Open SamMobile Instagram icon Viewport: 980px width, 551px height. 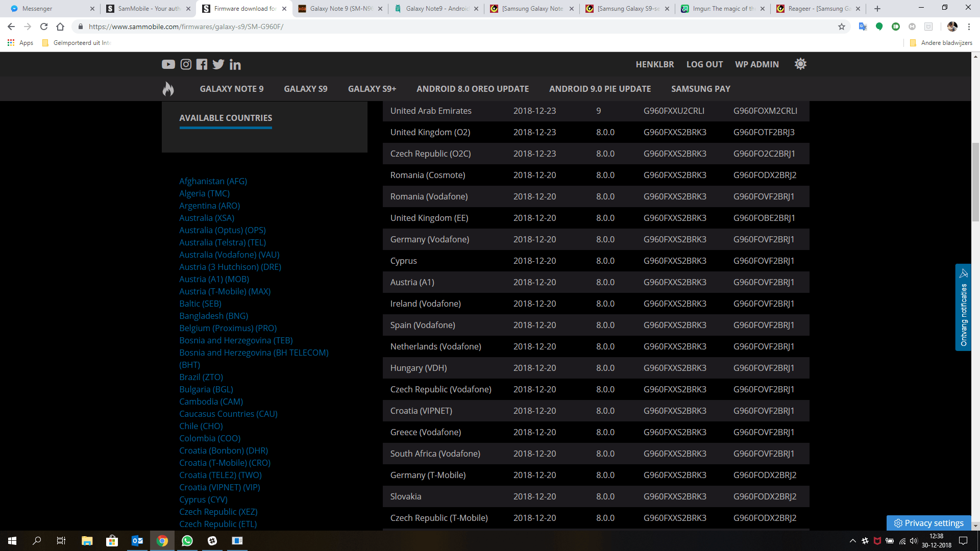pyautogui.click(x=186, y=64)
